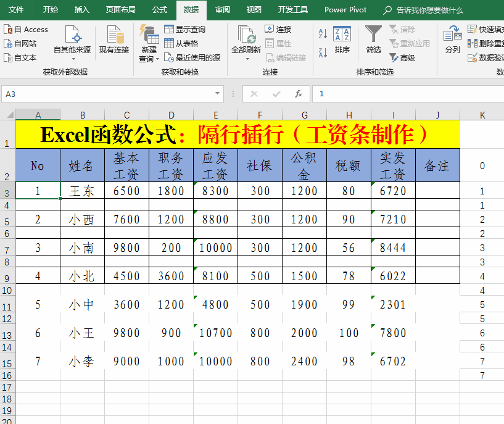Switch to the 公式 ribbon tab
This screenshot has width=504, height=424.
(x=159, y=10)
